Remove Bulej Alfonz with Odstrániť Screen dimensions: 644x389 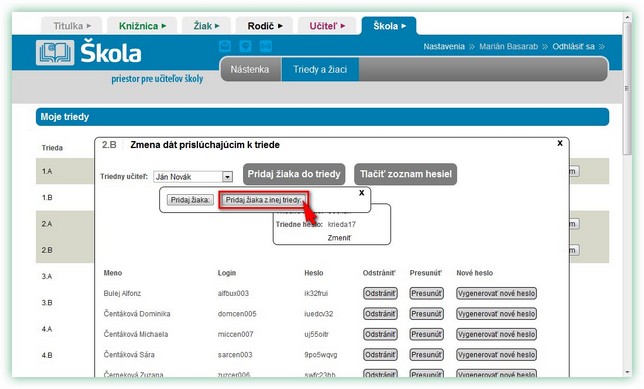pos(380,293)
